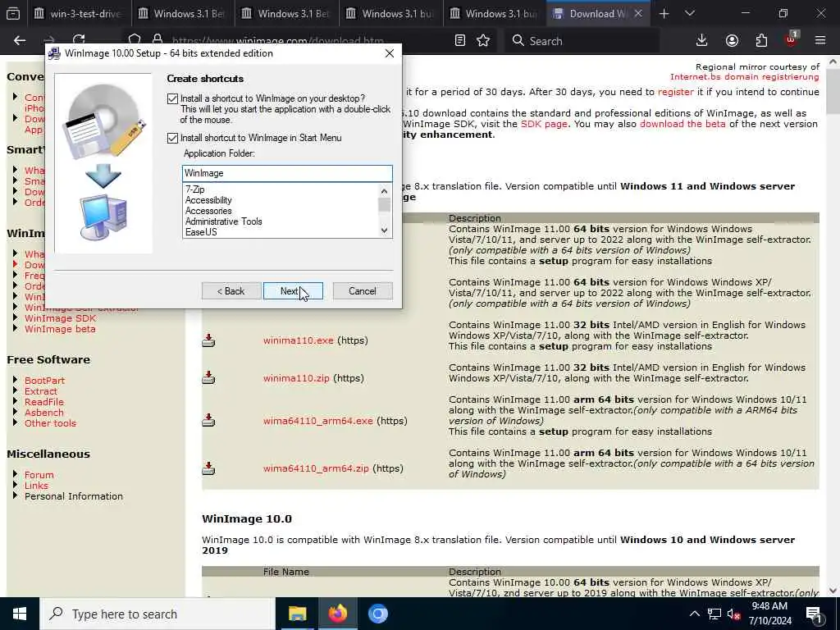Click download icon beside wima64110_arm64.exe

(x=208, y=421)
